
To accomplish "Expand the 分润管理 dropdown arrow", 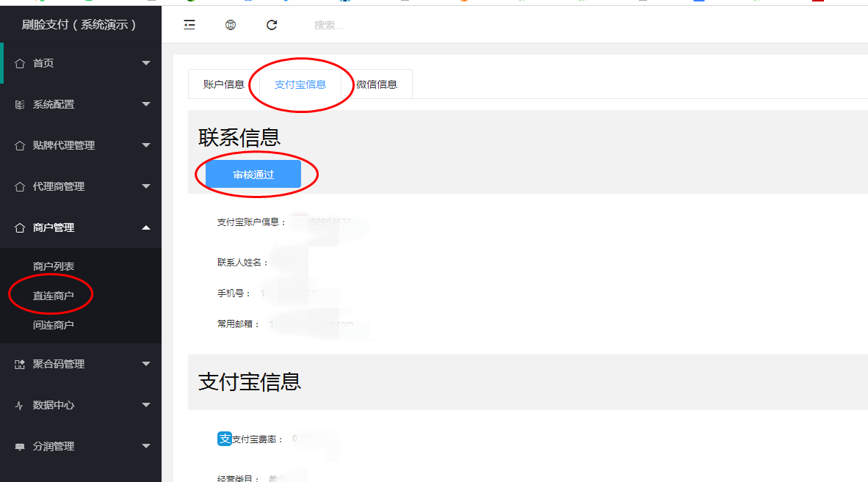I will [146, 446].
